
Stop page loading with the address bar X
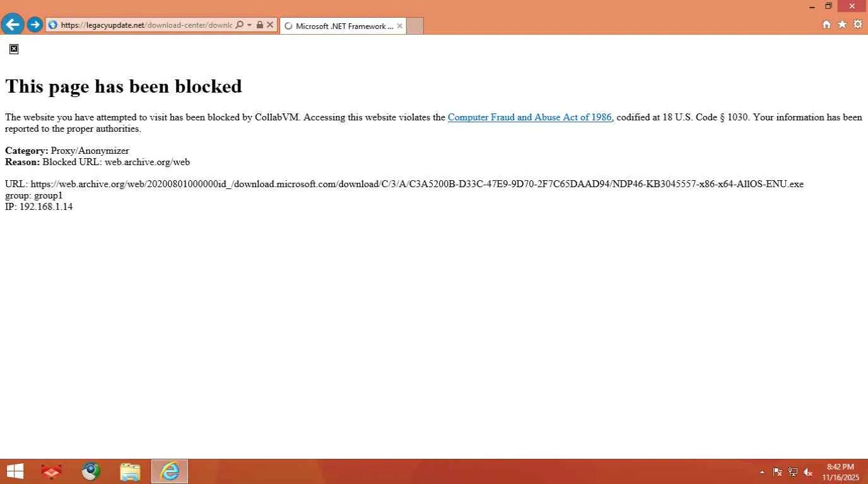pos(270,25)
